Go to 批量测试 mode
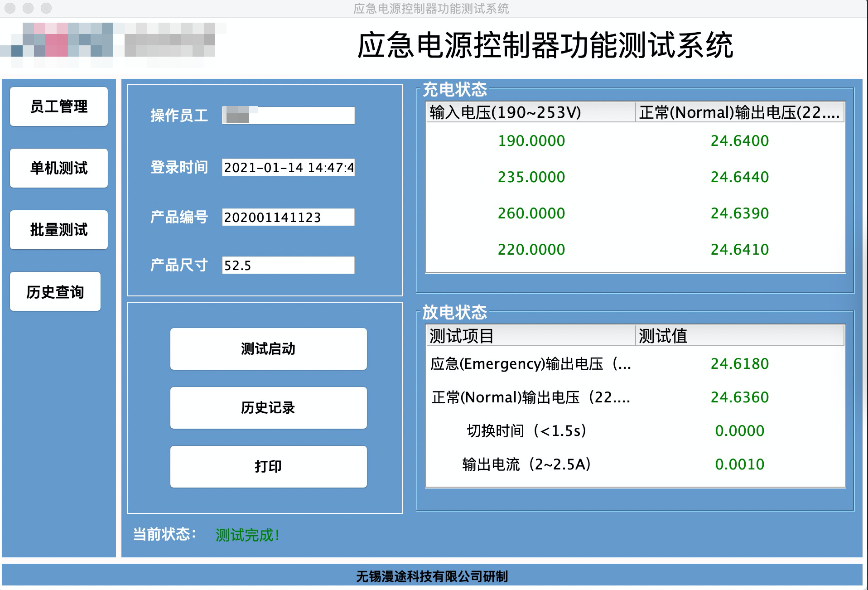Image resolution: width=868 pixels, height=590 pixels. 59,230
